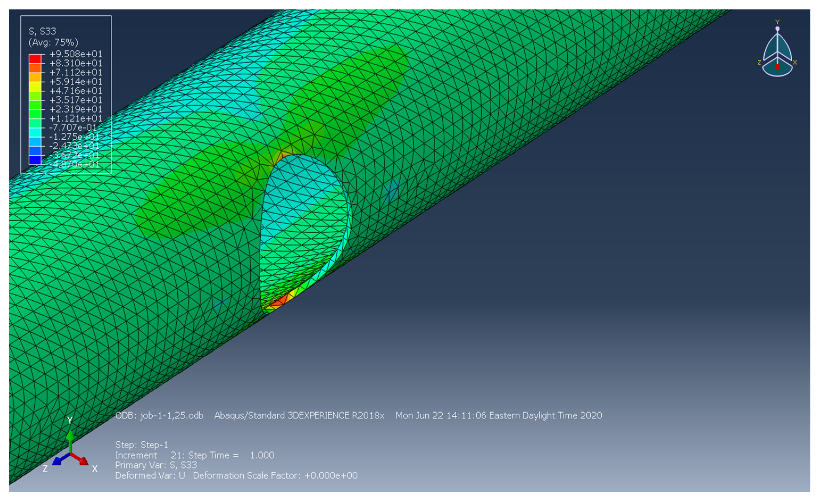Select the red legend swatch for maximum stress

pyautogui.click(x=35, y=59)
